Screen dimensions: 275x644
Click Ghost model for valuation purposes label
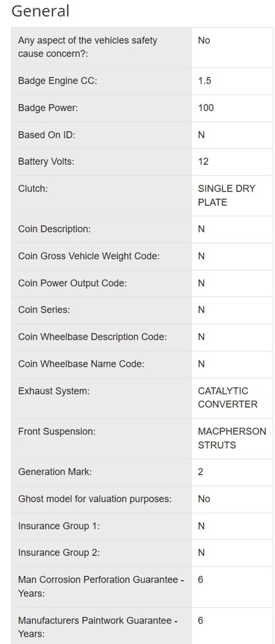coord(95,499)
